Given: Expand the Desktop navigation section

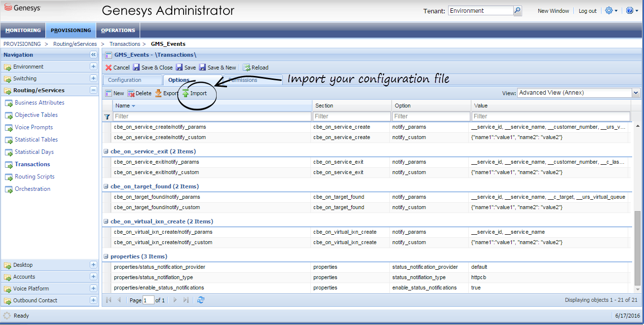Looking at the screenshot, I should [93, 265].
